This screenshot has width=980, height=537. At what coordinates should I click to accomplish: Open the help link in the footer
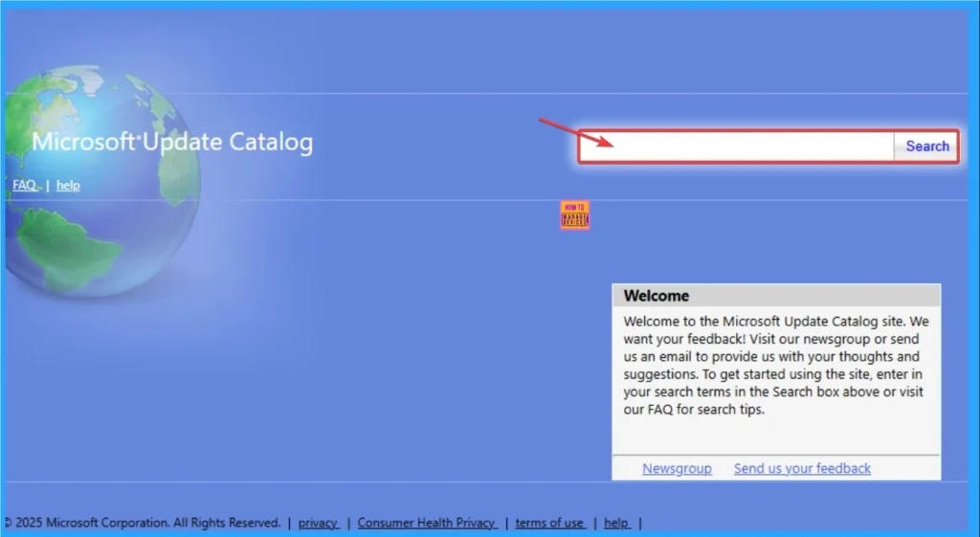tap(616, 523)
